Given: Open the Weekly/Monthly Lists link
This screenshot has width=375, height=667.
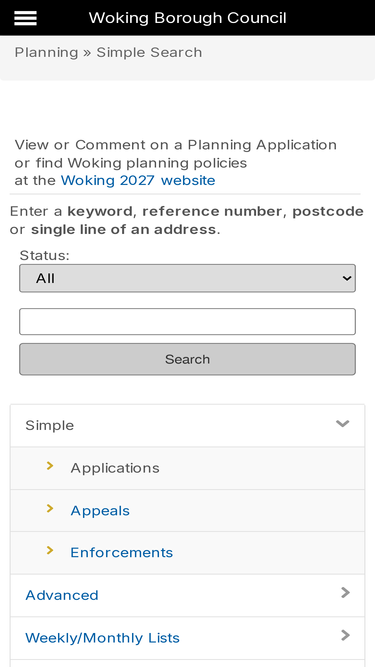Looking at the screenshot, I should click(x=102, y=638).
